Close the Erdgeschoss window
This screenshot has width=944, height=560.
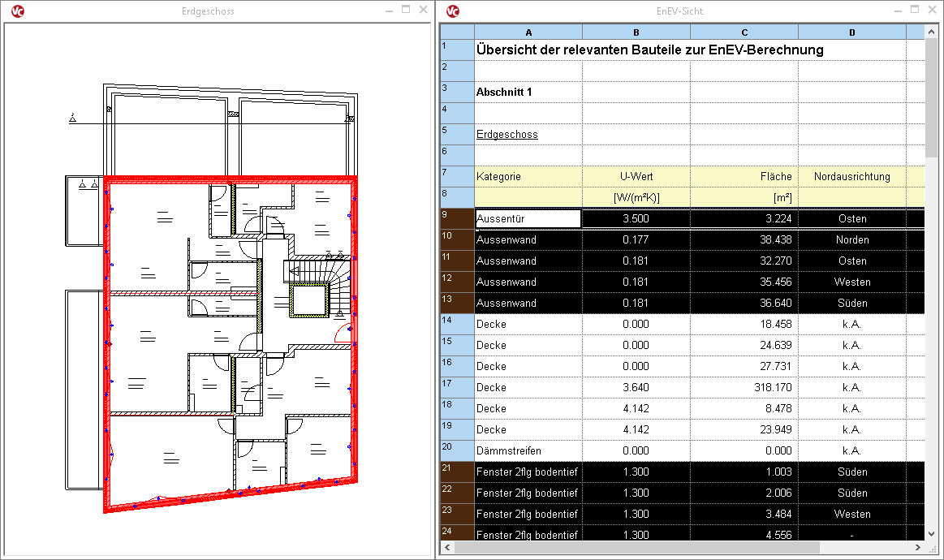pos(423,10)
